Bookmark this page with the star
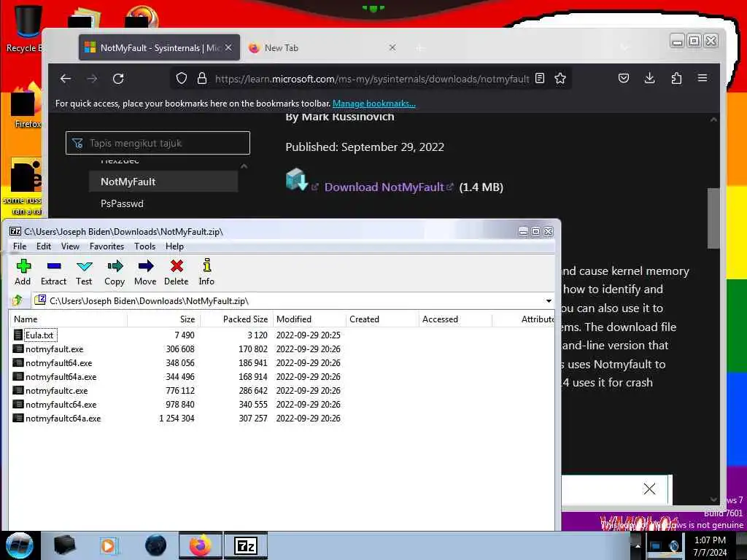Viewport: 747px width, 560px height. tap(560, 78)
